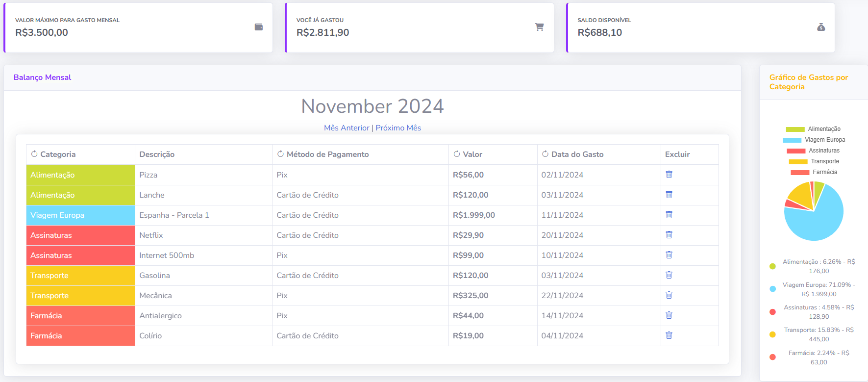
Task: Toggle Alimentação in chart legend
Action: [x=813, y=129]
